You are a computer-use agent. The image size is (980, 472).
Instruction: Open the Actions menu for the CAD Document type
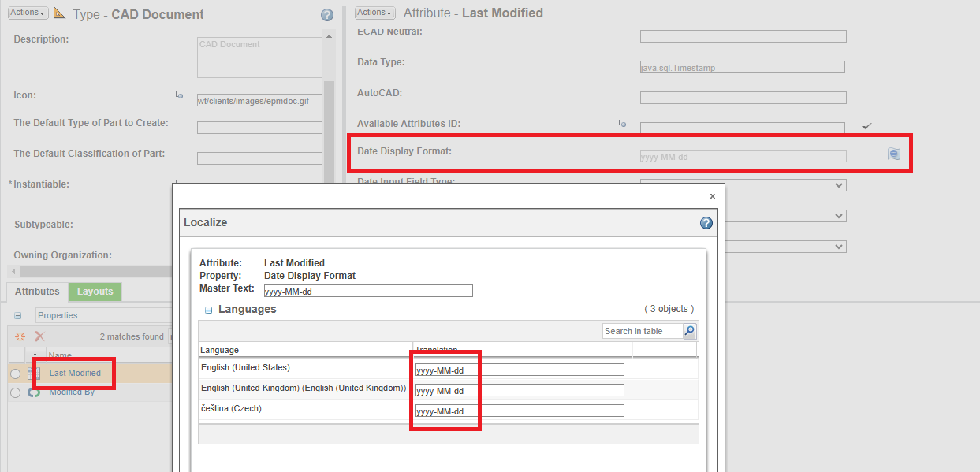[x=28, y=12]
